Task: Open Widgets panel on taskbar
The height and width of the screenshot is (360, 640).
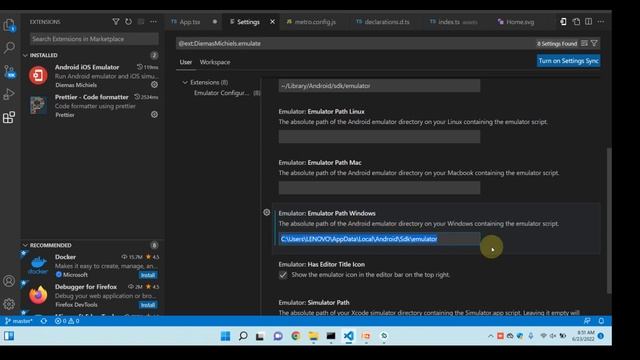Action: pyautogui.click(x=9, y=336)
